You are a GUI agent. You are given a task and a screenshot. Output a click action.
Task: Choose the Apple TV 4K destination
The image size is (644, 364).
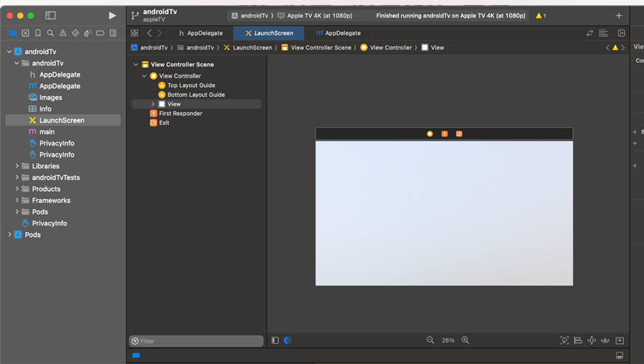[315, 16]
